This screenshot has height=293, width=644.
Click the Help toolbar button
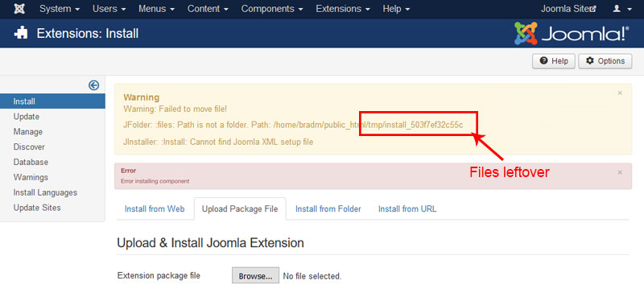[x=554, y=61]
